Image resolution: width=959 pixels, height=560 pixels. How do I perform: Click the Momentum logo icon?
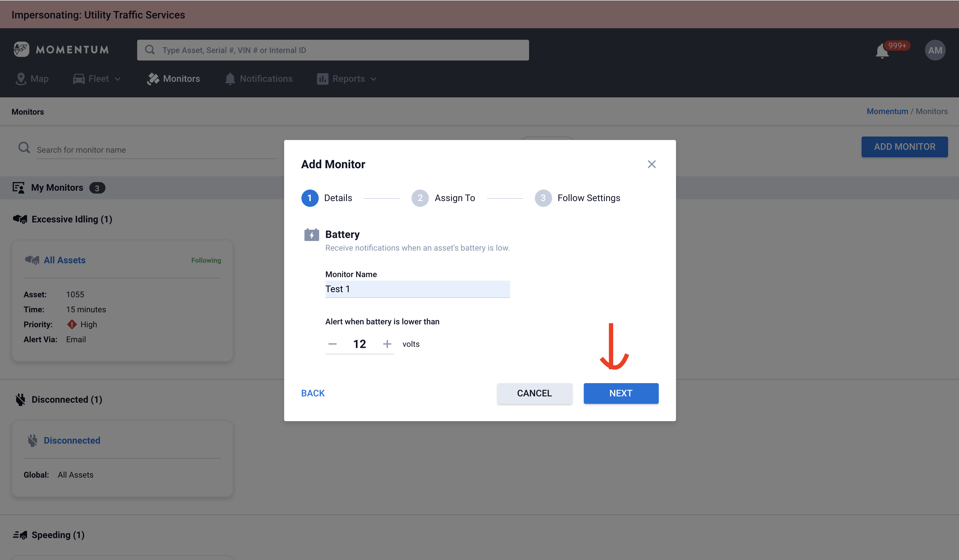tap(21, 50)
